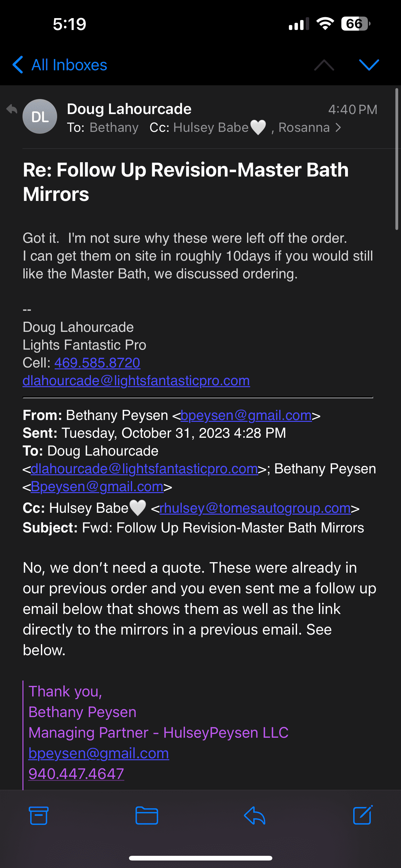Tap bpeysen@gmail.com link in From line
This screenshot has width=401, height=868.
(x=246, y=416)
